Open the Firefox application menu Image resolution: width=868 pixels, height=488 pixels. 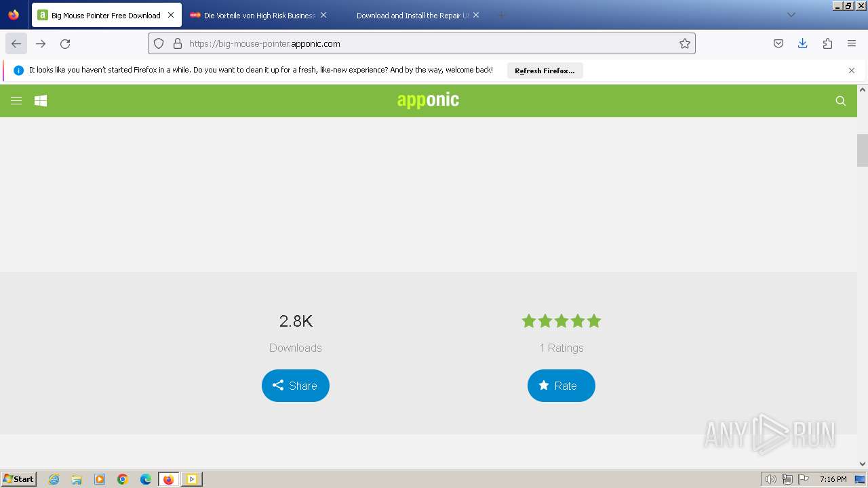pos(852,43)
